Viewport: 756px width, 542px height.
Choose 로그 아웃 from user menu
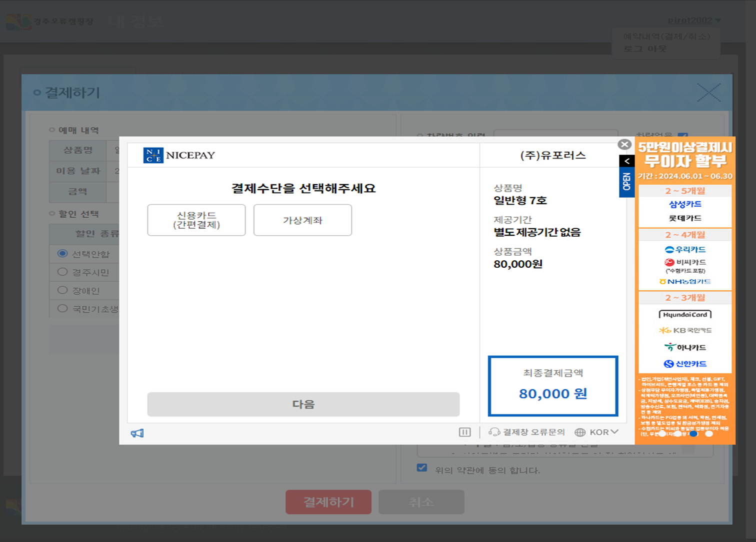[644, 49]
